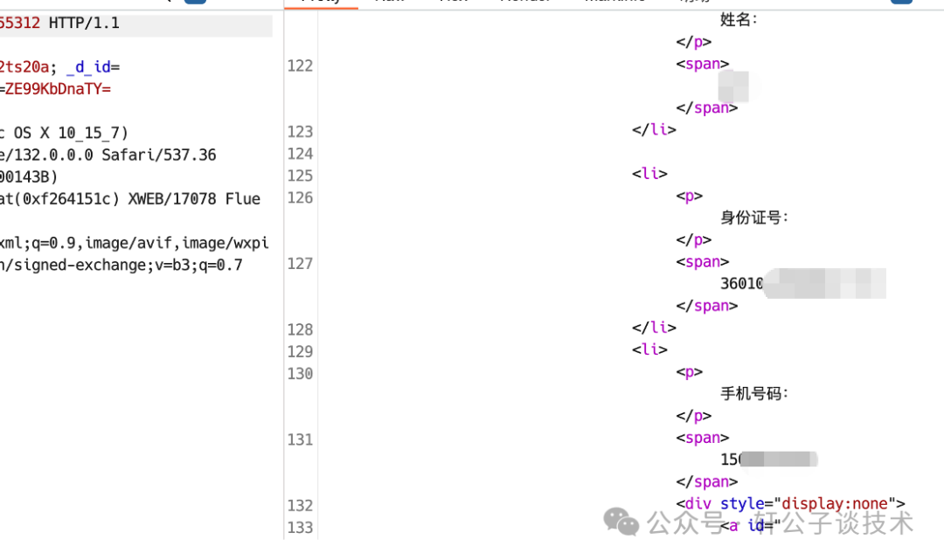The width and height of the screenshot is (944, 560).
Task: Select the '身份证号:' label text
Action: pos(754,218)
